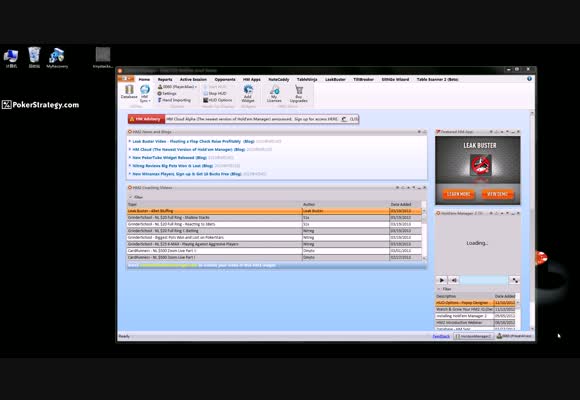The height and width of the screenshot is (400, 580).
Task: Open the TiltBreaker tab
Action: point(364,80)
